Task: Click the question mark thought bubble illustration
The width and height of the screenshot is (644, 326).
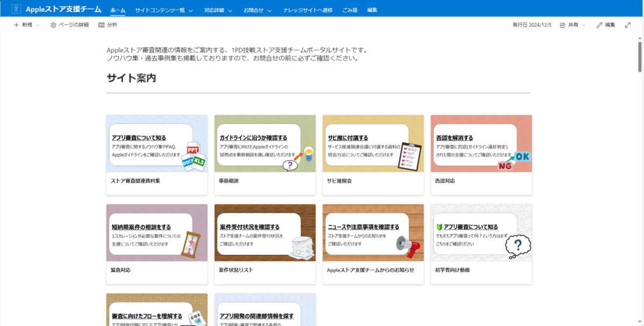Action: pyautogui.click(x=518, y=247)
